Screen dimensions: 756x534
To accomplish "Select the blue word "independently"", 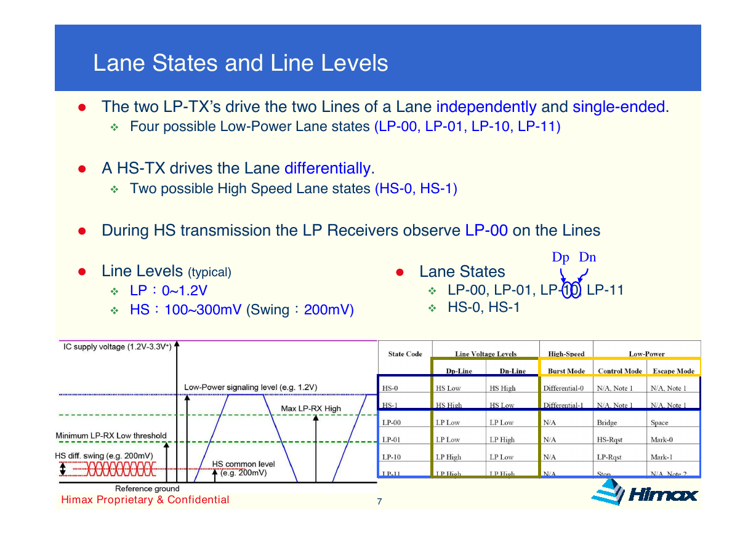I will [x=486, y=107].
